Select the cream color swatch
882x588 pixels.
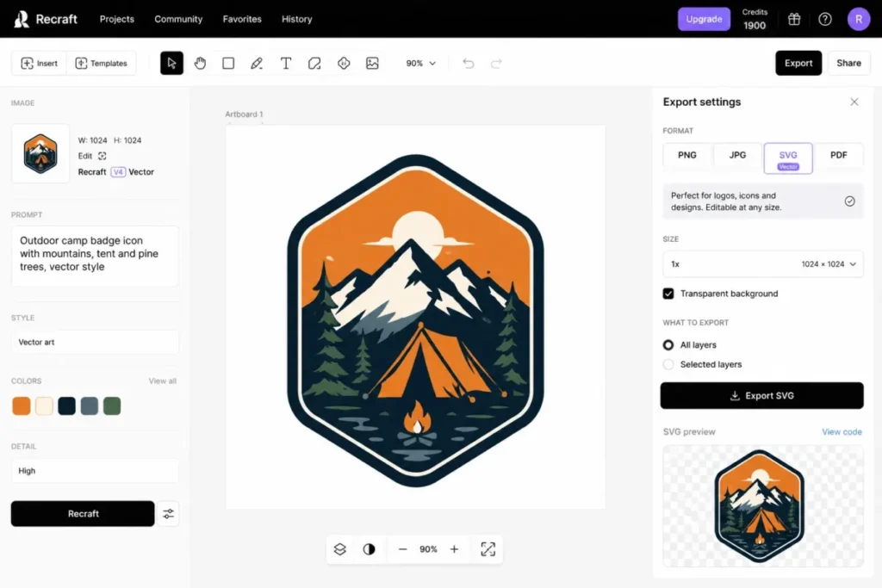tap(44, 405)
